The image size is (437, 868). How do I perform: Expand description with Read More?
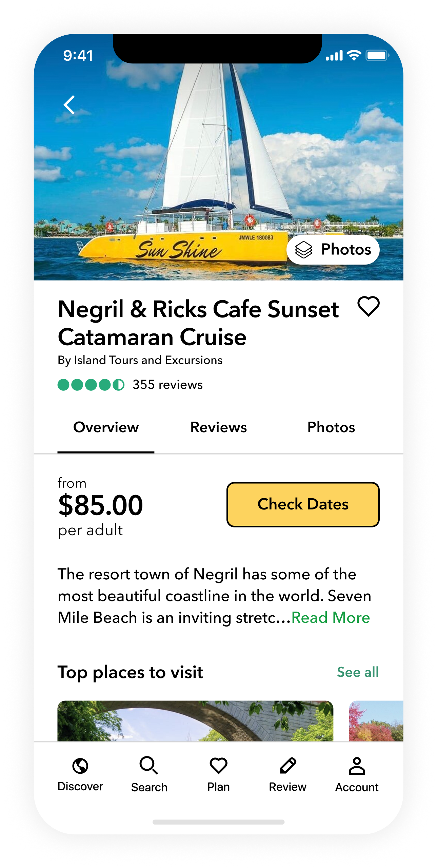[x=331, y=617]
